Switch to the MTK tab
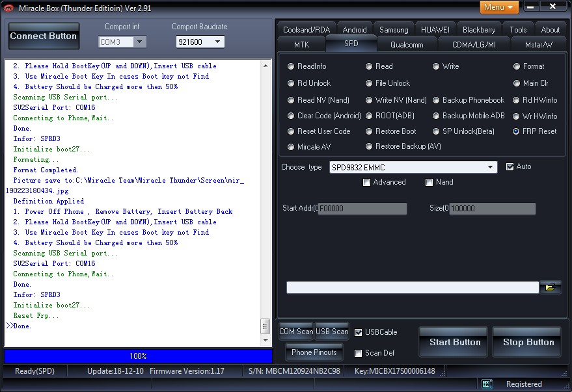 pyautogui.click(x=301, y=44)
